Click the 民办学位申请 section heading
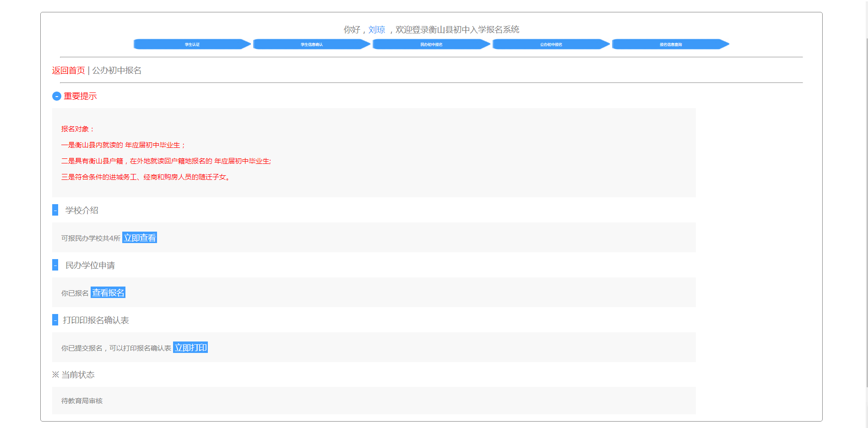868x428 pixels. pos(90,265)
